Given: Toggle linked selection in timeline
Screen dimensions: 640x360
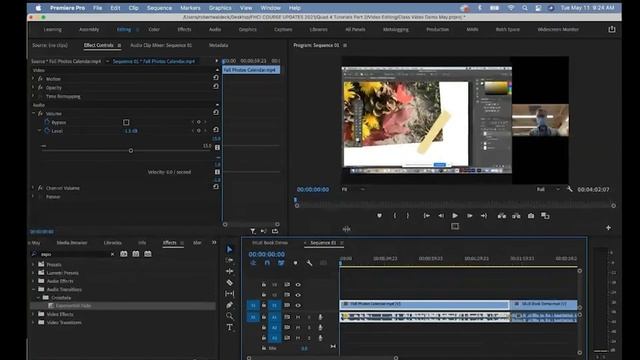Looking at the screenshot, I should coord(281,263).
